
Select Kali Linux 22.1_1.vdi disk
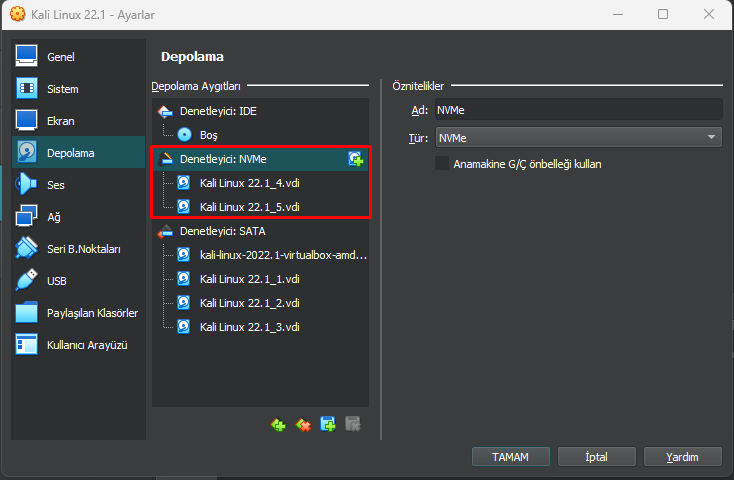(x=261, y=279)
